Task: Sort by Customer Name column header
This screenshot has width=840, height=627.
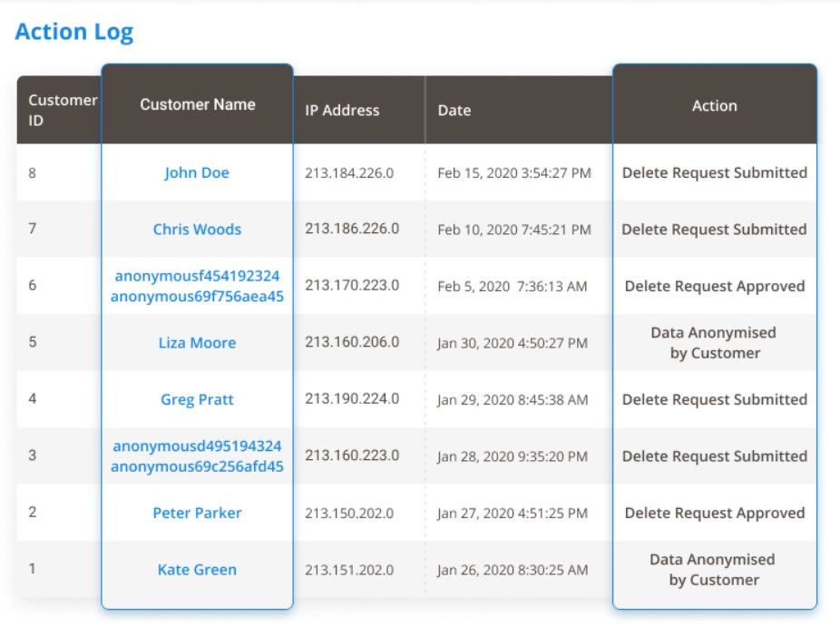Action: tap(197, 104)
